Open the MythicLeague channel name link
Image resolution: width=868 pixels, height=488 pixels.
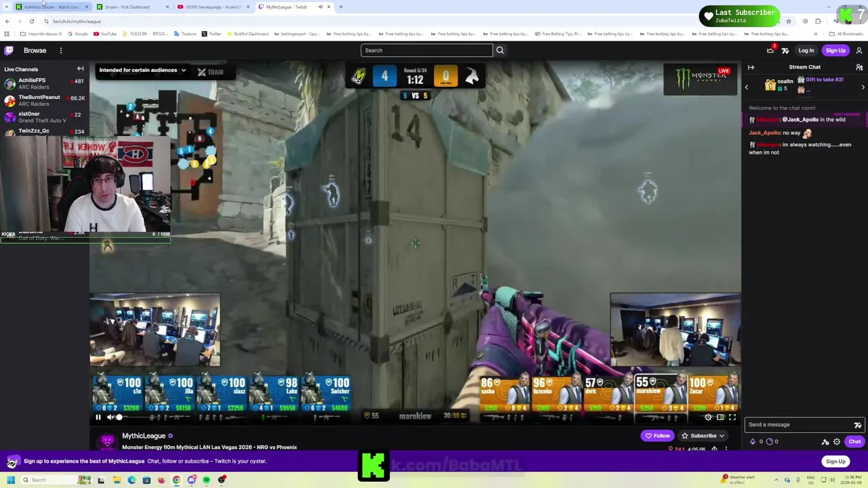click(x=144, y=436)
